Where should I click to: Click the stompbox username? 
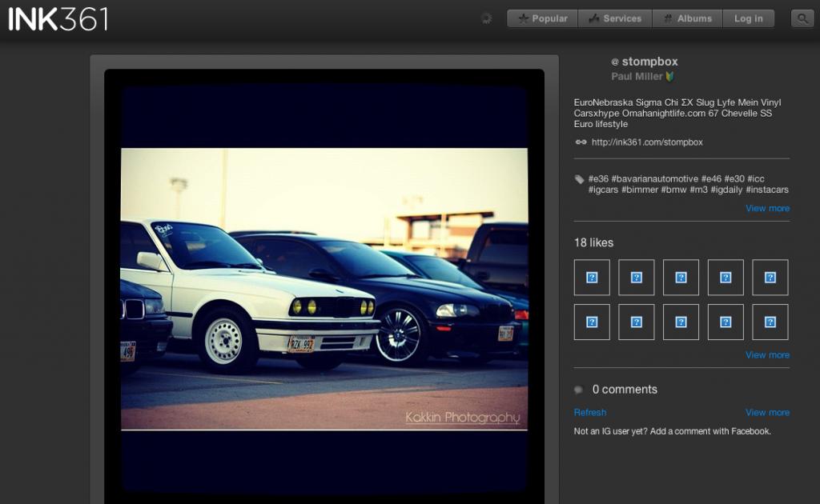click(x=649, y=62)
